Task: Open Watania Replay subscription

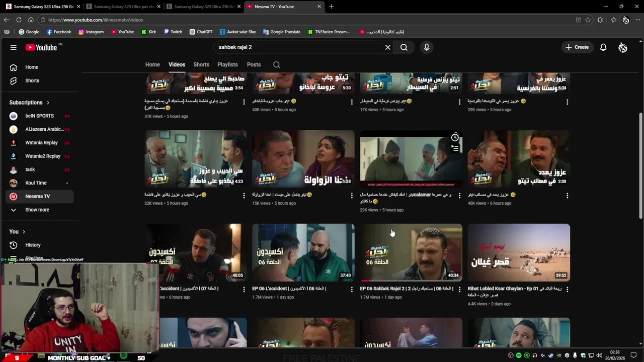Action: pyautogui.click(x=40, y=143)
